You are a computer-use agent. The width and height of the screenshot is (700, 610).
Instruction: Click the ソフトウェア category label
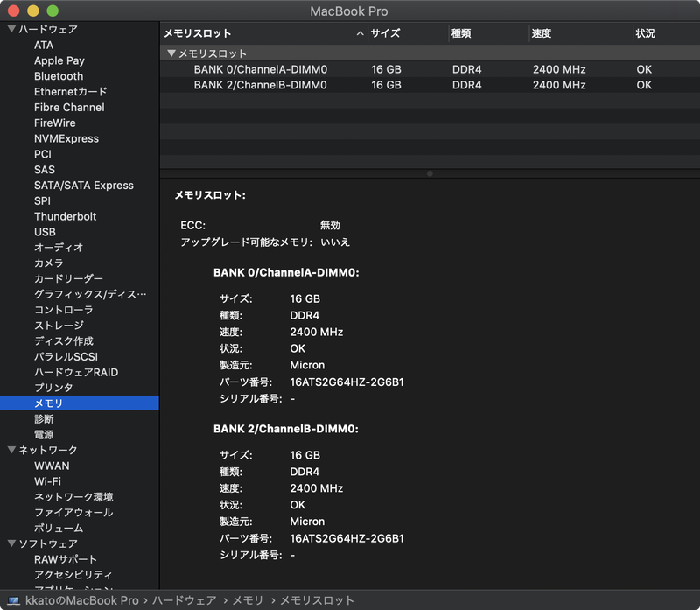[x=48, y=543]
